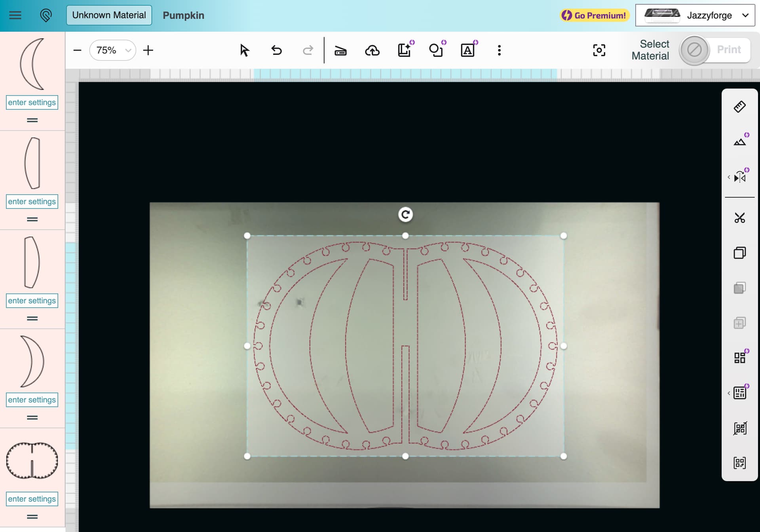Open the three-dot more options menu
Viewport: 760px width, 532px height.
499,50
